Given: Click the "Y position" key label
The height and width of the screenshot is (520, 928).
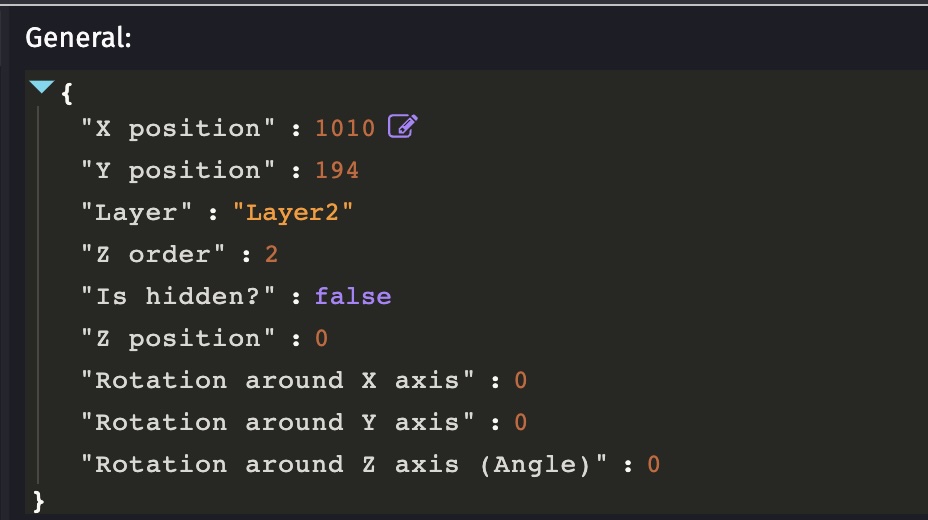Looking at the screenshot, I should (178, 170).
